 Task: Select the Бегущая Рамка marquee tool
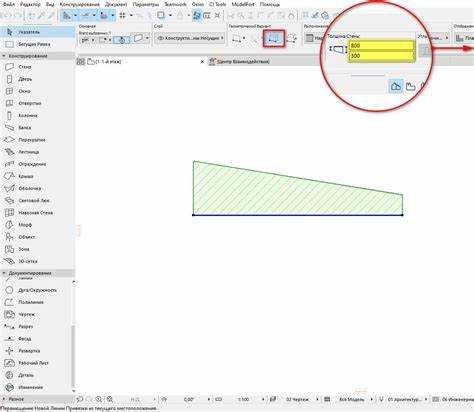point(28,44)
